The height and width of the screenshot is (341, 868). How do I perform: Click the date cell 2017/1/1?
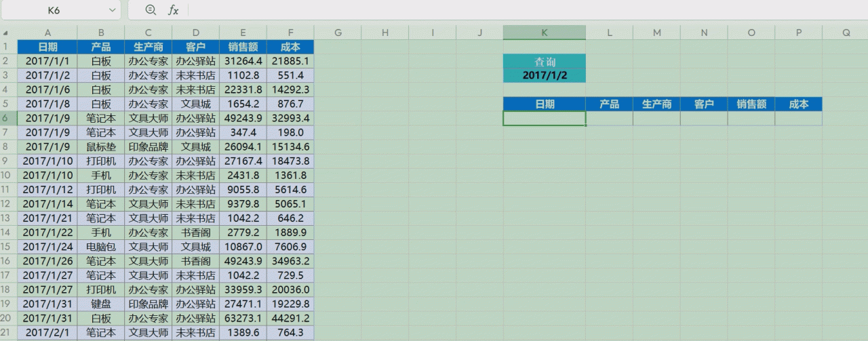click(47, 61)
